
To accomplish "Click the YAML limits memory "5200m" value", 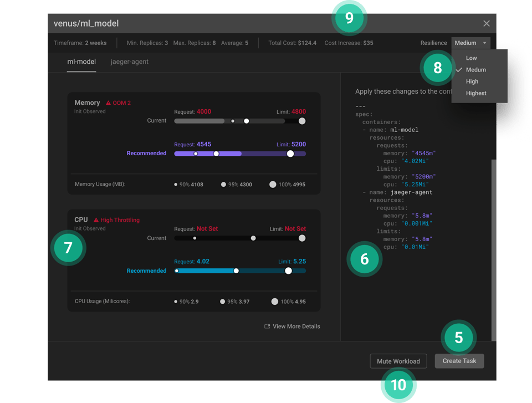I will click(423, 177).
